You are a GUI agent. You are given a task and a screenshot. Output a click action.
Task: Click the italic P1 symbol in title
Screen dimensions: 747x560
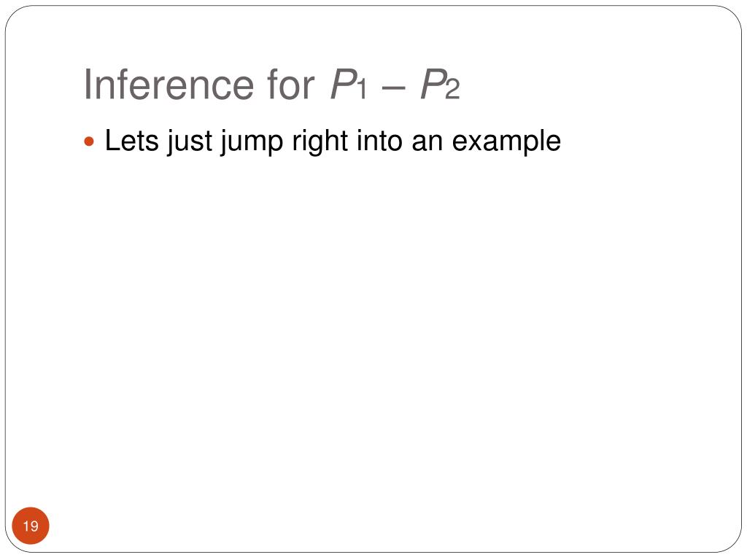349,85
